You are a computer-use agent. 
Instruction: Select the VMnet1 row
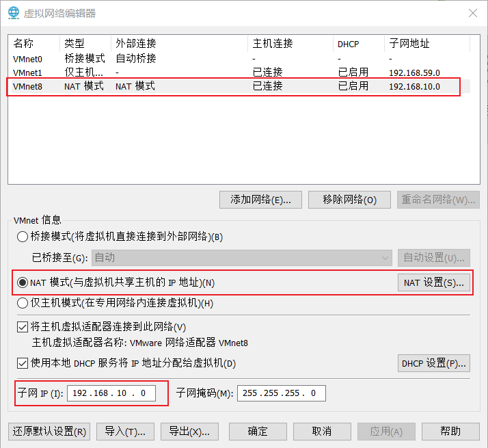click(239, 73)
